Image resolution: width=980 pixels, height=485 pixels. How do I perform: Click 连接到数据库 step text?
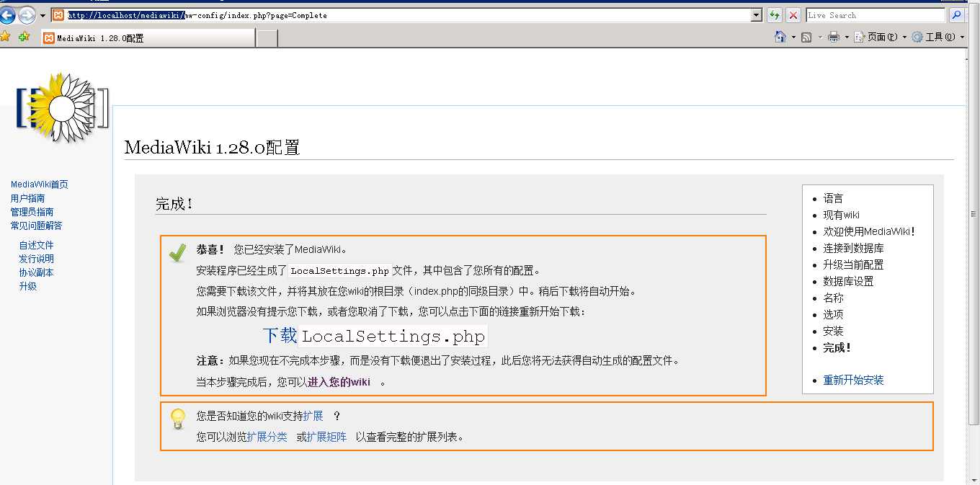coord(853,248)
